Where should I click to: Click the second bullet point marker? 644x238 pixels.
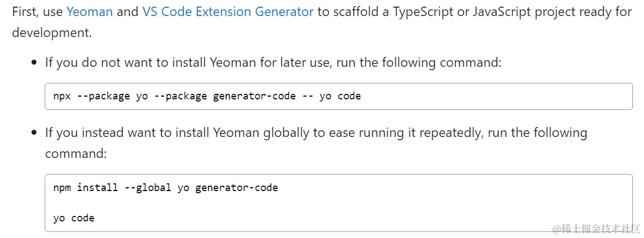coord(34,133)
